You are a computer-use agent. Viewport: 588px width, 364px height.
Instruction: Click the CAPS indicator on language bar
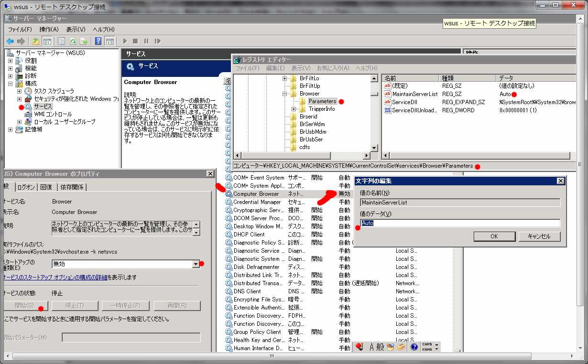coord(427,344)
